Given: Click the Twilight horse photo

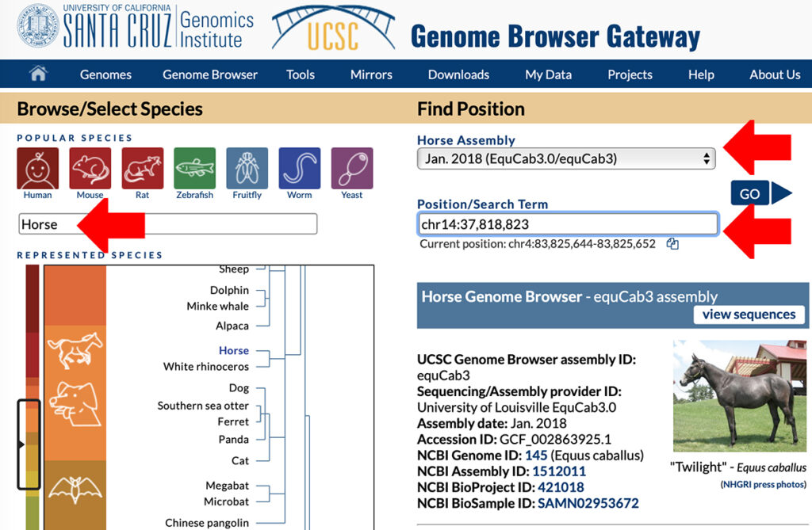Looking at the screenshot, I should pos(740,396).
